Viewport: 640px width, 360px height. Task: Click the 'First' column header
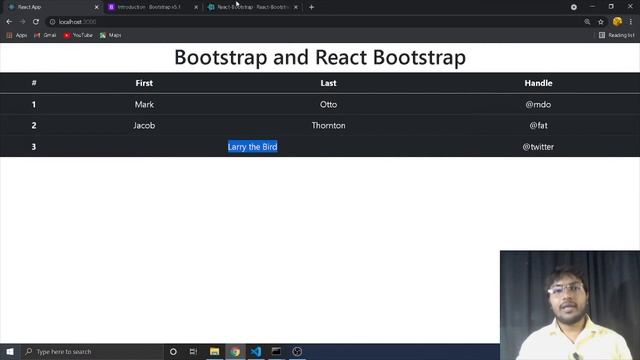pos(144,83)
